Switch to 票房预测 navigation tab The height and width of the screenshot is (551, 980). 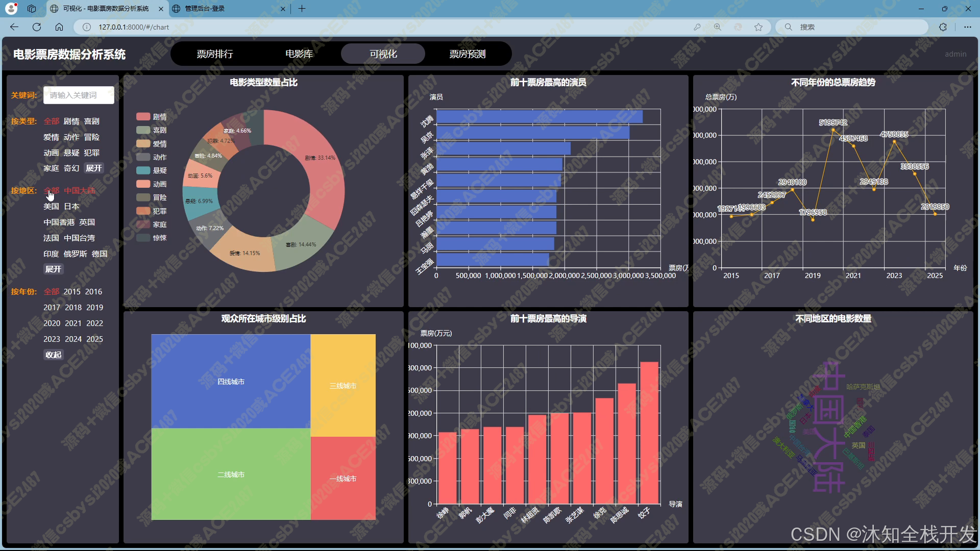click(467, 54)
